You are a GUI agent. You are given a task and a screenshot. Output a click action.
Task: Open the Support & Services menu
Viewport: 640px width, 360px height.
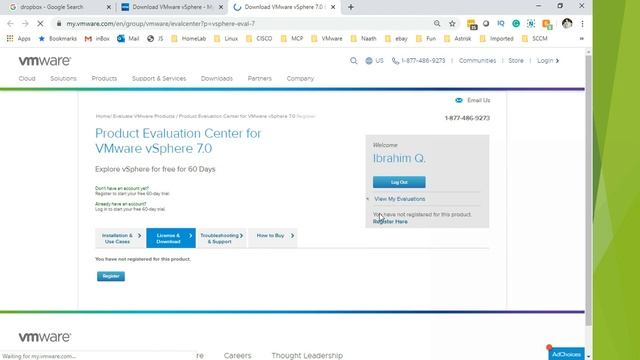pyautogui.click(x=159, y=78)
